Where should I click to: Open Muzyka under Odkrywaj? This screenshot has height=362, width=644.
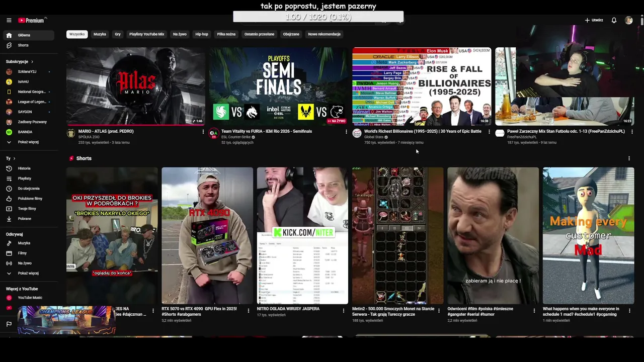tap(28, 243)
